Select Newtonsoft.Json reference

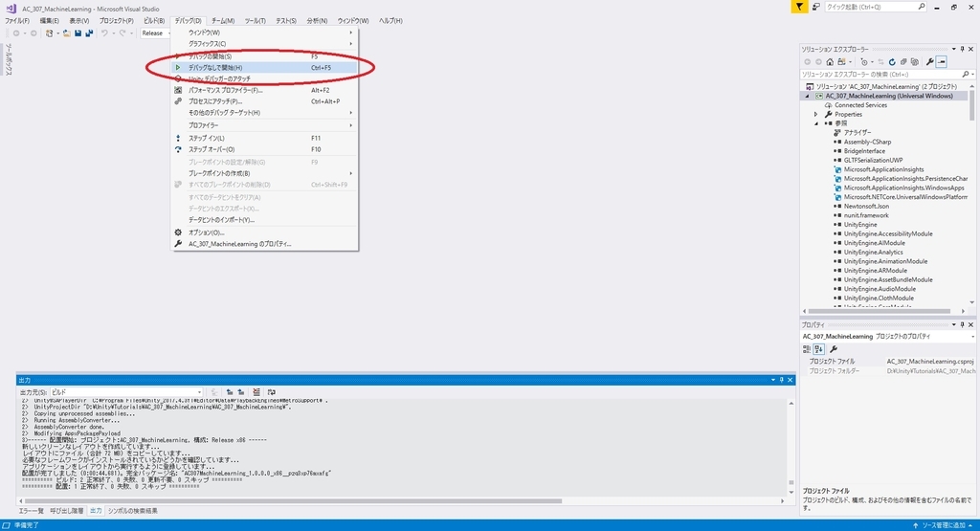tap(866, 206)
